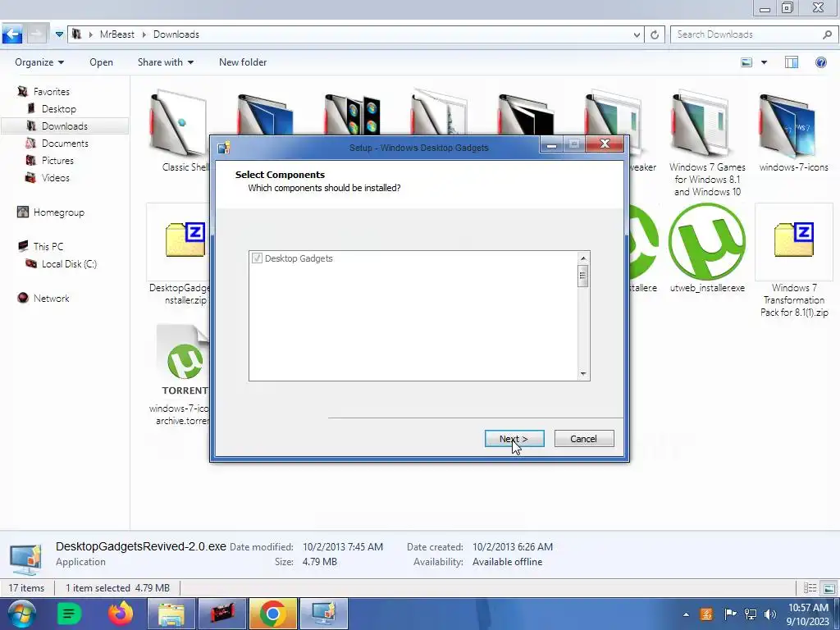This screenshot has width=840, height=630.
Task: Click the change view icon
Action: (x=746, y=62)
